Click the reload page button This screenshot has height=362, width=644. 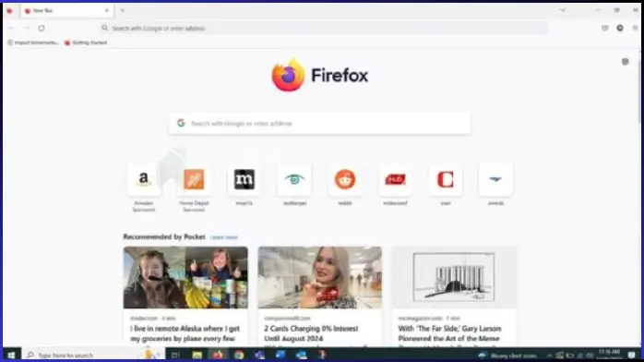[x=42, y=28]
